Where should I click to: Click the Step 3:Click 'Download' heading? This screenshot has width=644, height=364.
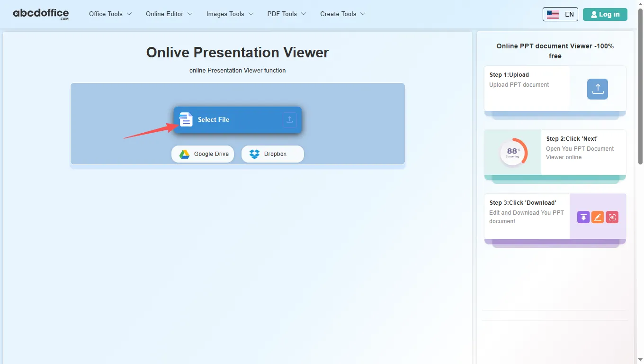[x=523, y=203]
